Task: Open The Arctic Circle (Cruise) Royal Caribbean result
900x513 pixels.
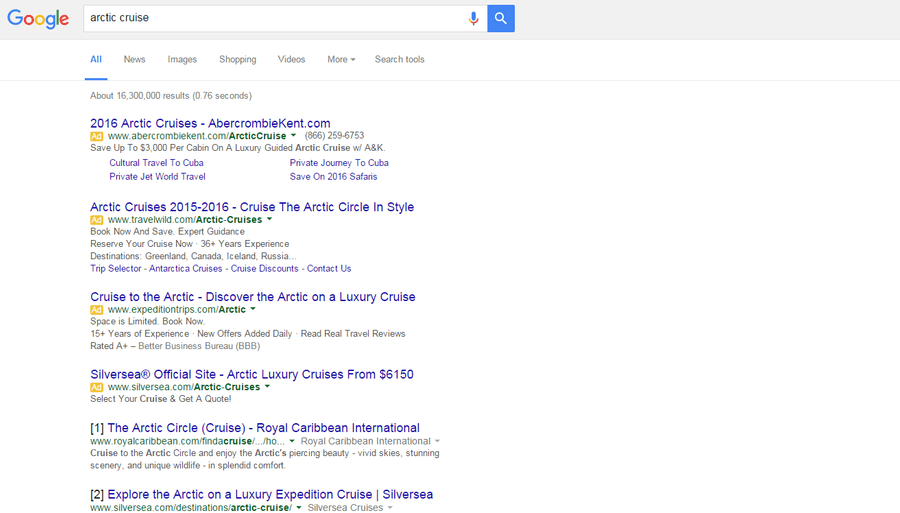Action: point(263,428)
